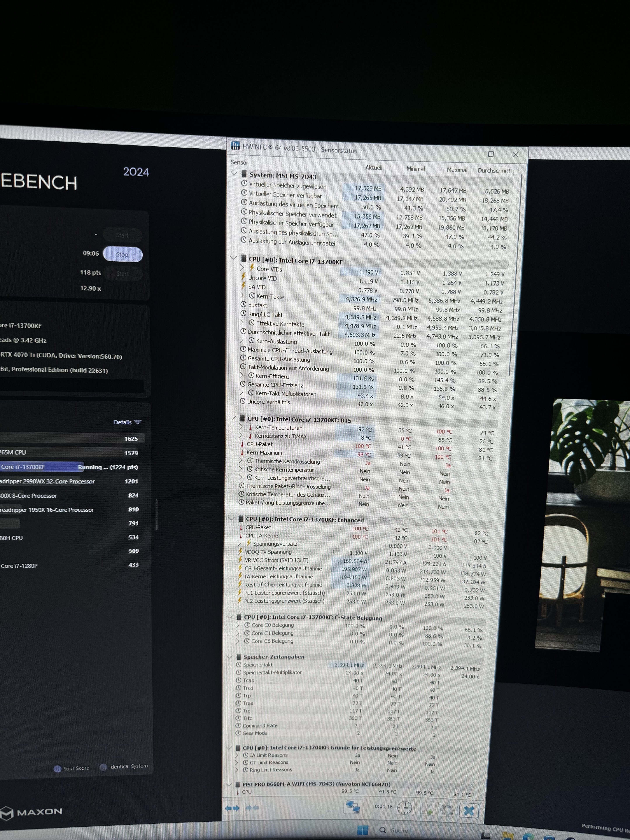
Task: Click the Maximal column header
Action: pos(457,170)
